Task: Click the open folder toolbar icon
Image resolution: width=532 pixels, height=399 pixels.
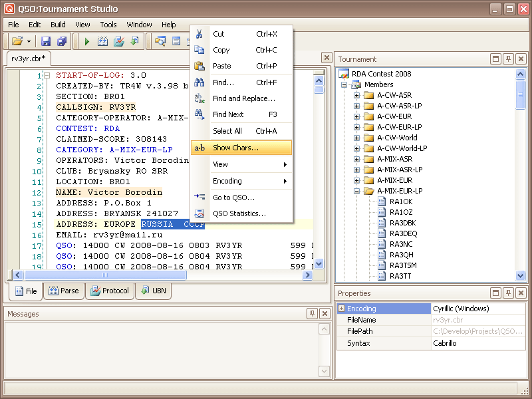Action: (17, 41)
